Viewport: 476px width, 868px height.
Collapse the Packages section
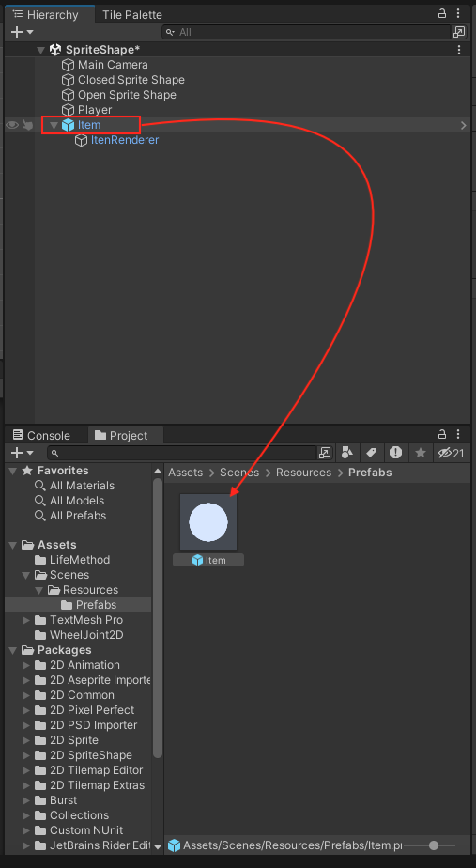pyautogui.click(x=13, y=650)
